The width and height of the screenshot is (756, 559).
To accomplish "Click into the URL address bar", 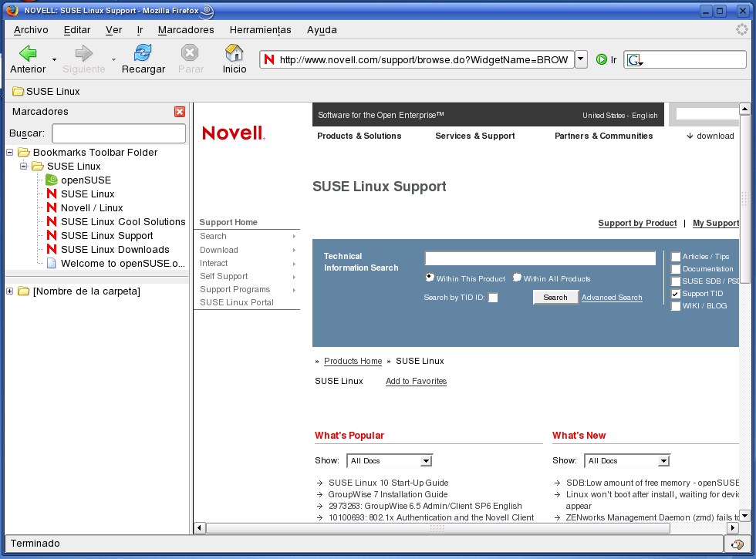I will click(x=424, y=60).
